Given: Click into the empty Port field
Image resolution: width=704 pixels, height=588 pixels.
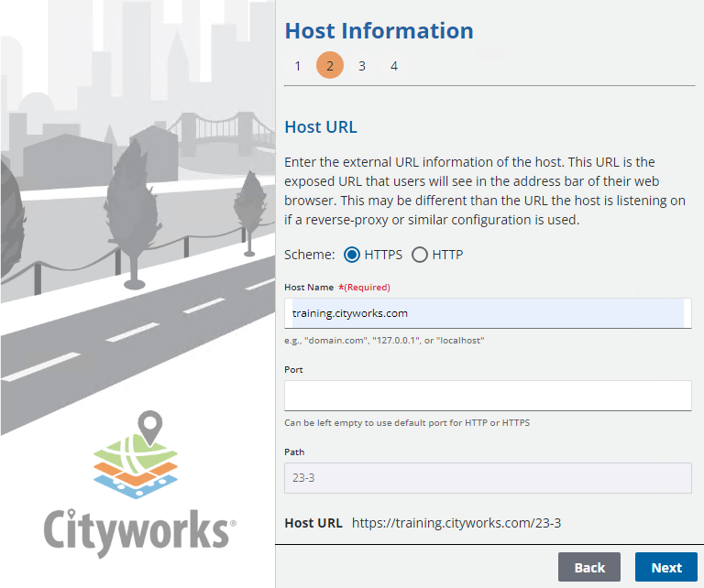Looking at the screenshot, I should click(x=488, y=396).
